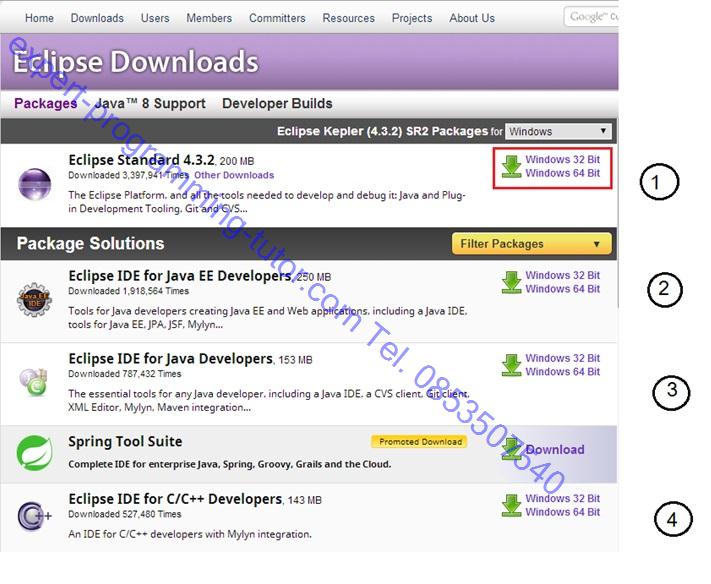
Task: Download Java EE Developers Windows 32 Bit
Action: (563, 275)
